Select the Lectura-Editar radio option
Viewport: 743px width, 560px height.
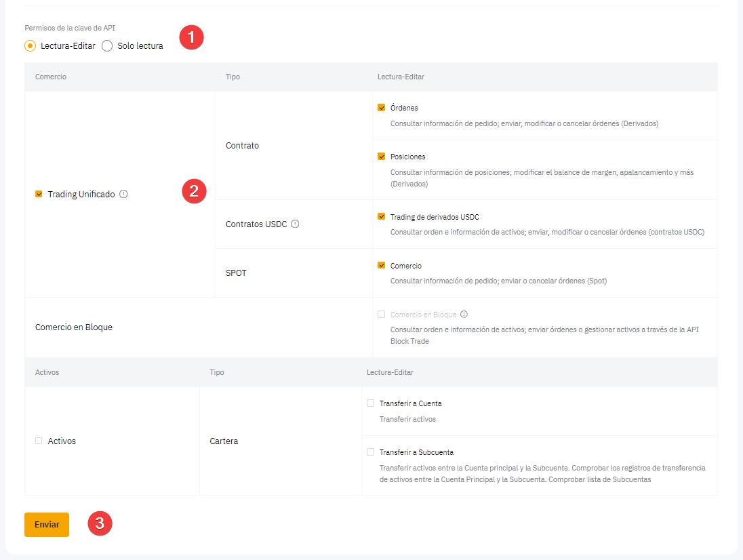[30, 46]
